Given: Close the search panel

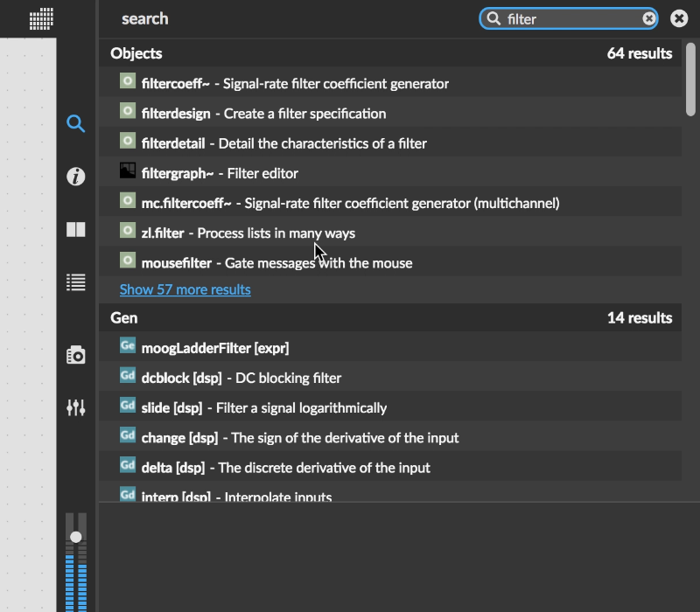Looking at the screenshot, I should click(679, 18).
